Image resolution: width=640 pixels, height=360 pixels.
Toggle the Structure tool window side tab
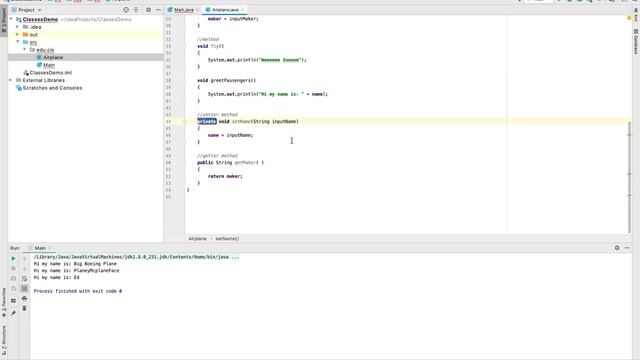pos(4,340)
